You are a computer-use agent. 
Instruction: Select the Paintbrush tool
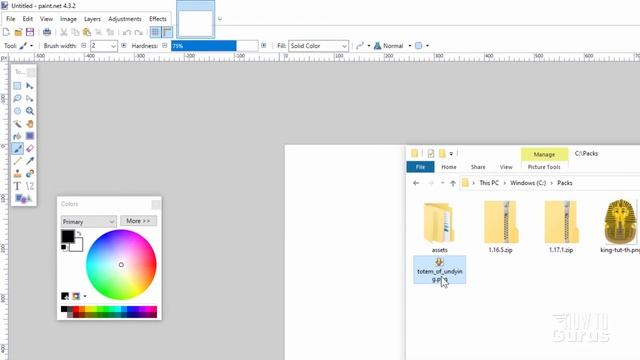(17, 149)
